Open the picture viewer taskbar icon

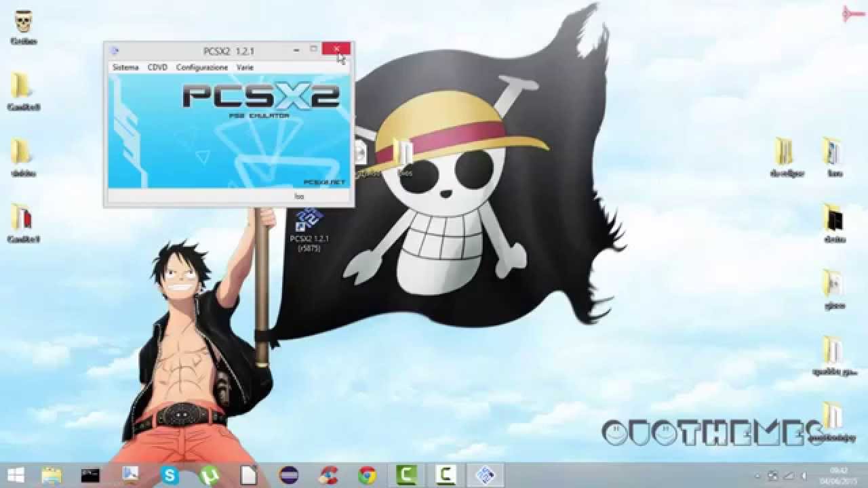(x=130, y=475)
